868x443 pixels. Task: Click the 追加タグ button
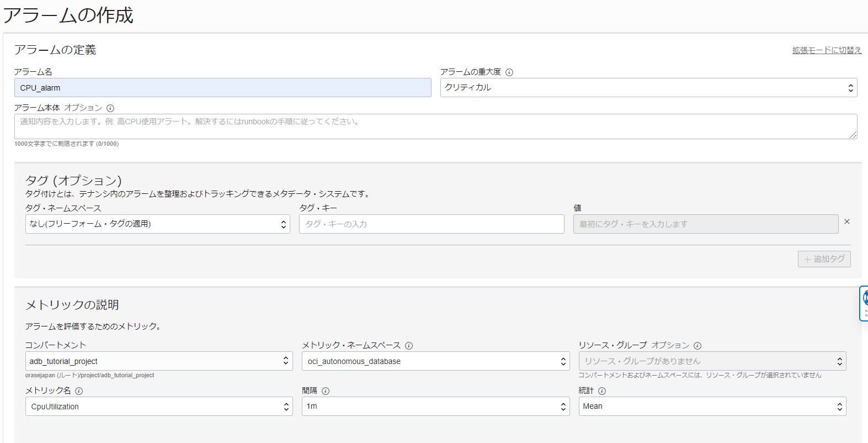[824, 259]
